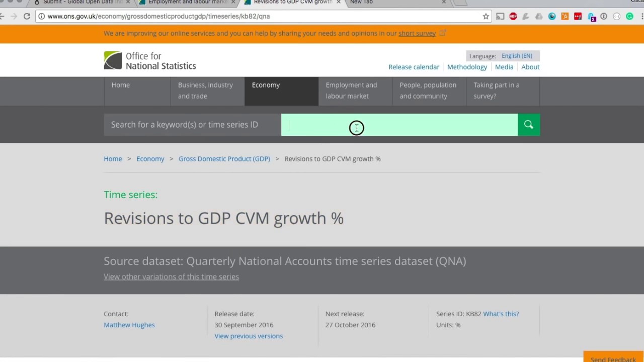Open the Chrome three-dot menu
Screen dimensions: 644x362
tap(642, 16)
